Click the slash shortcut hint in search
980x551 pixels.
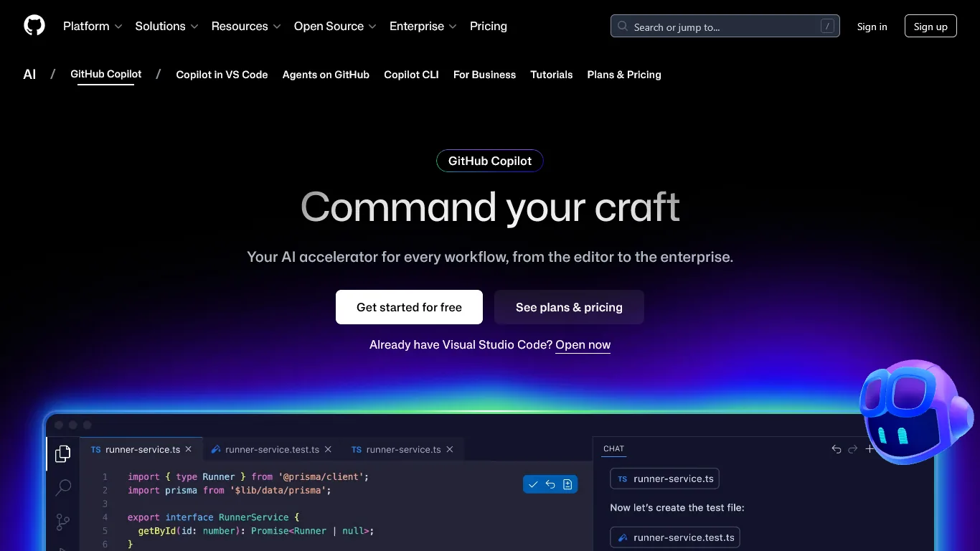[x=827, y=27]
